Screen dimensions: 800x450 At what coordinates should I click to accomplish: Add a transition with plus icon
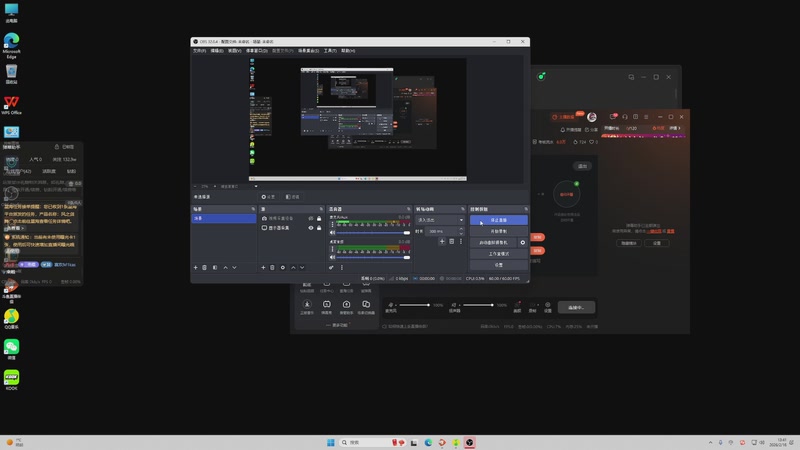tap(442, 241)
